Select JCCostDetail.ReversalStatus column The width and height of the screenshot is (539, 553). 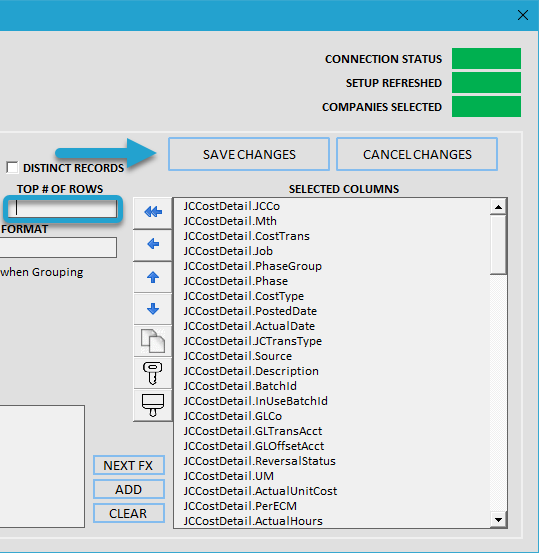[x=260, y=461]
